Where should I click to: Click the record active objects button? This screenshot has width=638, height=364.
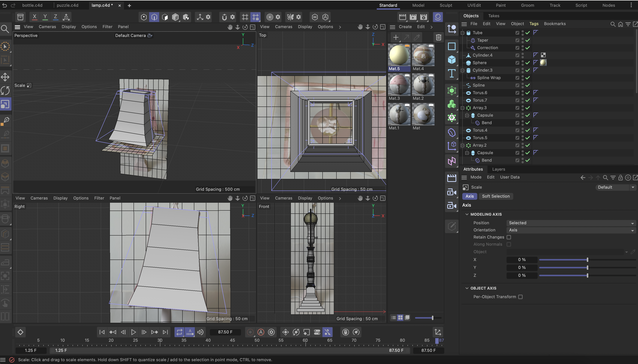(250, 332)
